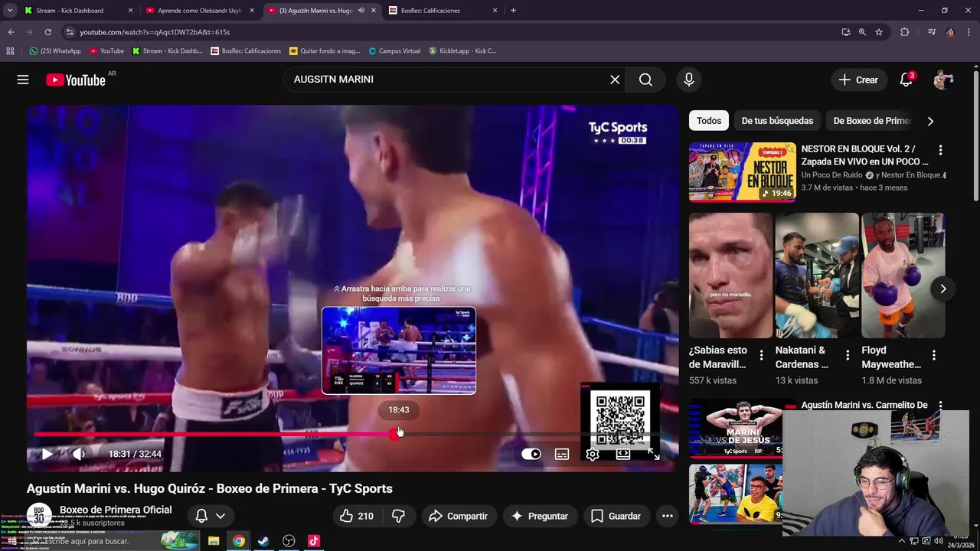Mute the video volume speaker
The image size is (980, 551).
pyautogui.click(x=79, y=454)
